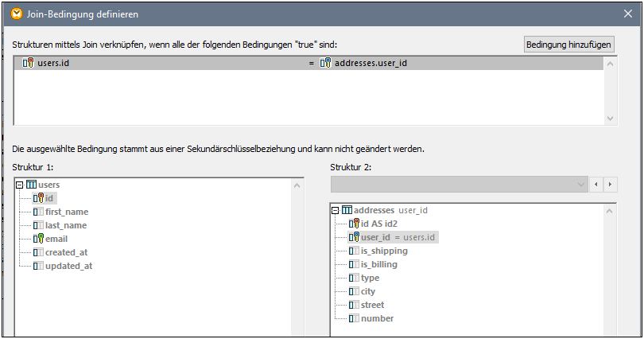Click the column icon next to is_shipping
This screenshot has height=339, width=644.
tap(354, 251)
